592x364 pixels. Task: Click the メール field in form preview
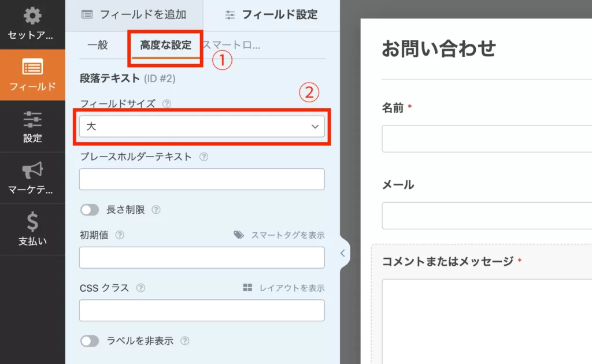pos(487,216)
